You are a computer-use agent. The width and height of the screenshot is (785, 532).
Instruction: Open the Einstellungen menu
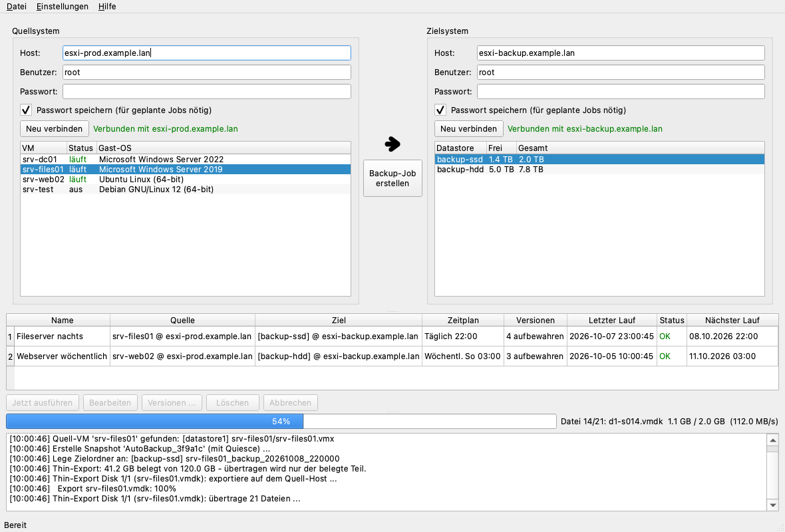[63, 7]
